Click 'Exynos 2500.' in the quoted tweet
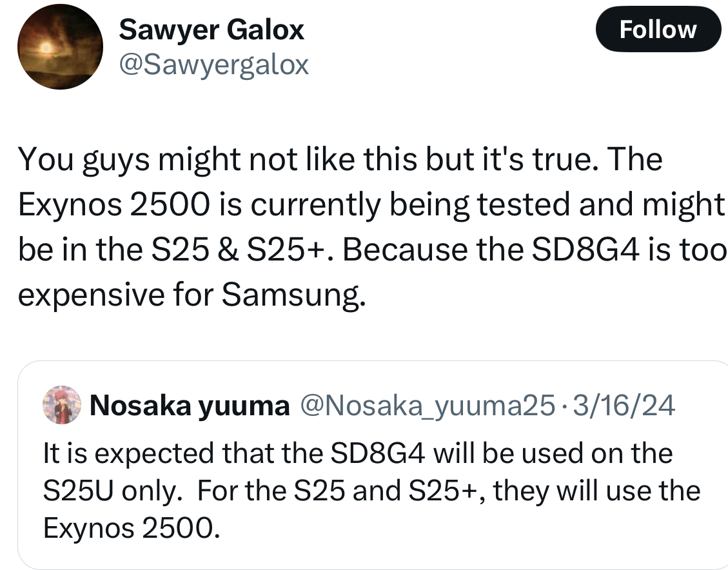 click(127, 528)
